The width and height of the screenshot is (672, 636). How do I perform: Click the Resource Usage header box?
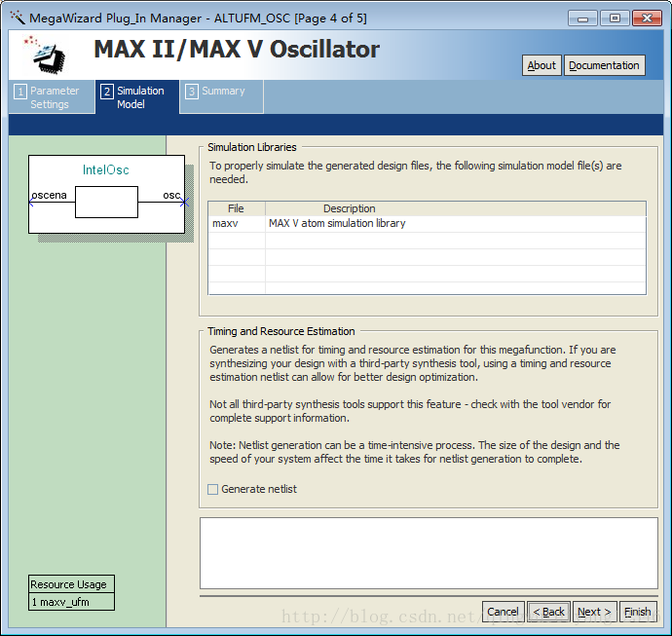click(71, 584)
